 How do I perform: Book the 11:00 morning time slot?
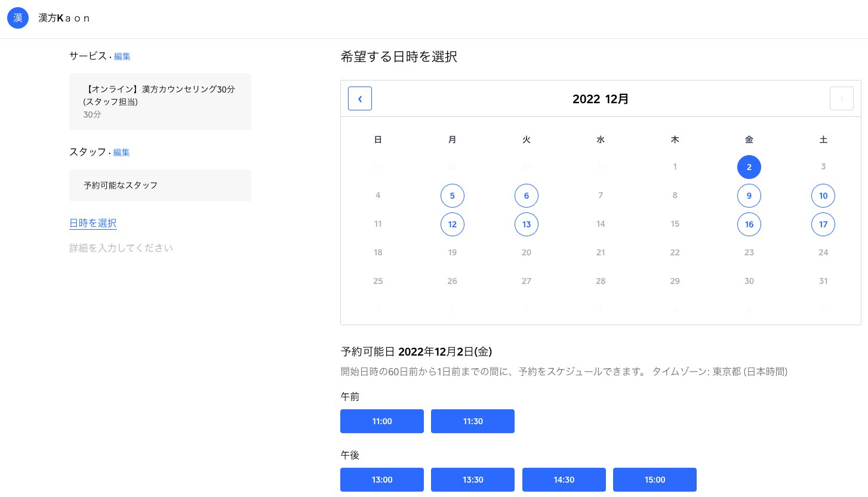(x=382, y=421)
